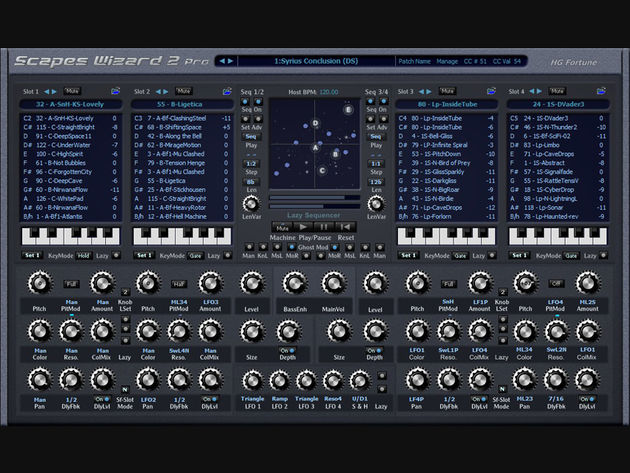630x473 pixels.
Task: Go to the previous patch with the header left arrow
Action: (222, 61)
